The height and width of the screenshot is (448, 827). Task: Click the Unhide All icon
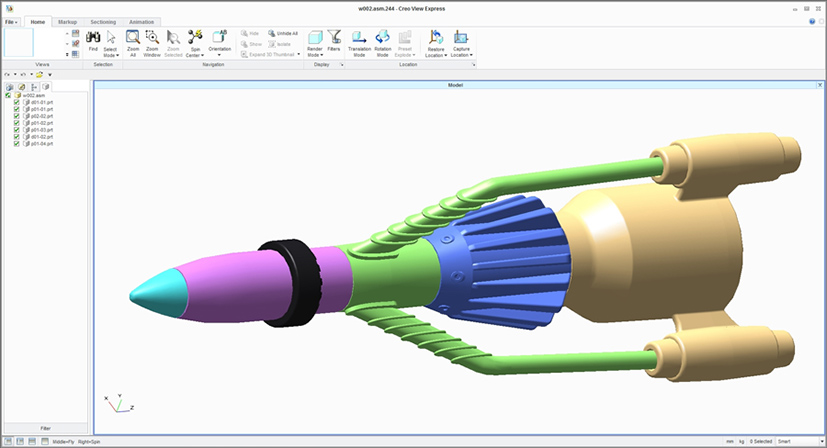pyautogui.click(x=271, y=33)
